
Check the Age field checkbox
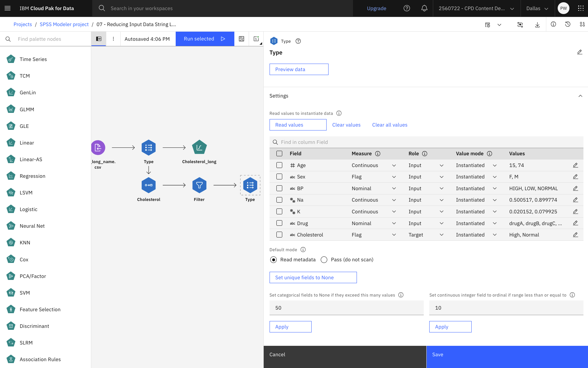[x=279, y=165]
